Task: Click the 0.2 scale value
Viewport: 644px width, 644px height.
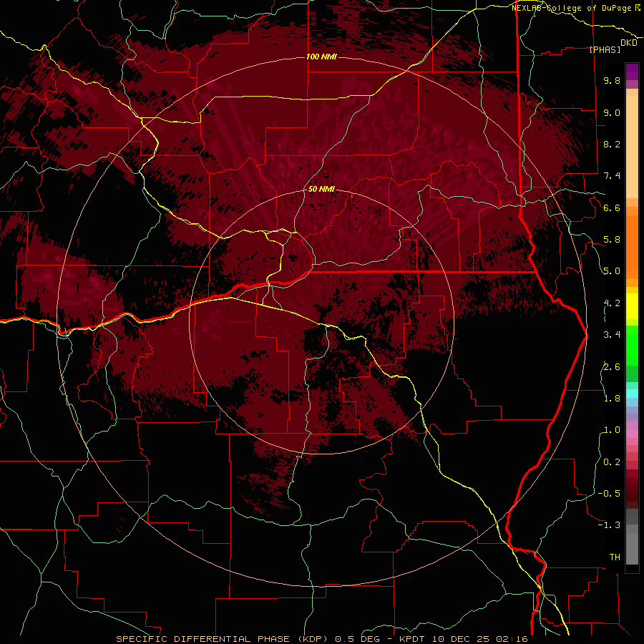Action: pos(612,462)
